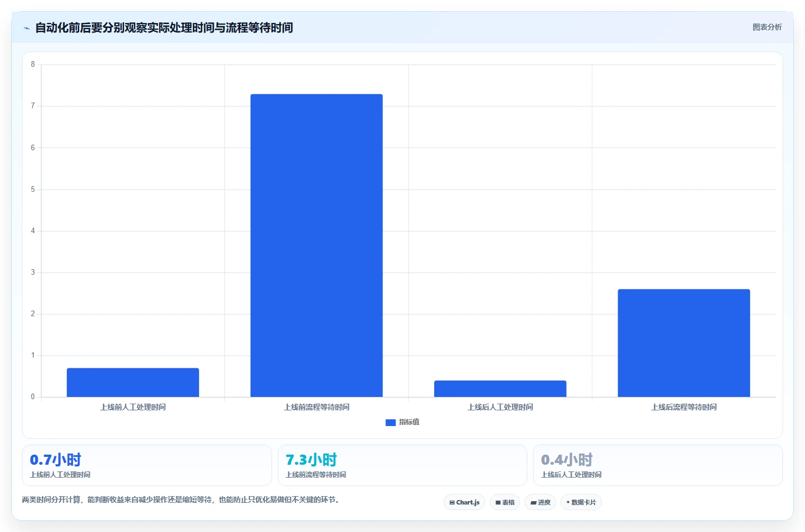The height and width of the screenshot is (532, 805).
Task: Click the icon inside the 表格 chip
Action: (498, 503)
